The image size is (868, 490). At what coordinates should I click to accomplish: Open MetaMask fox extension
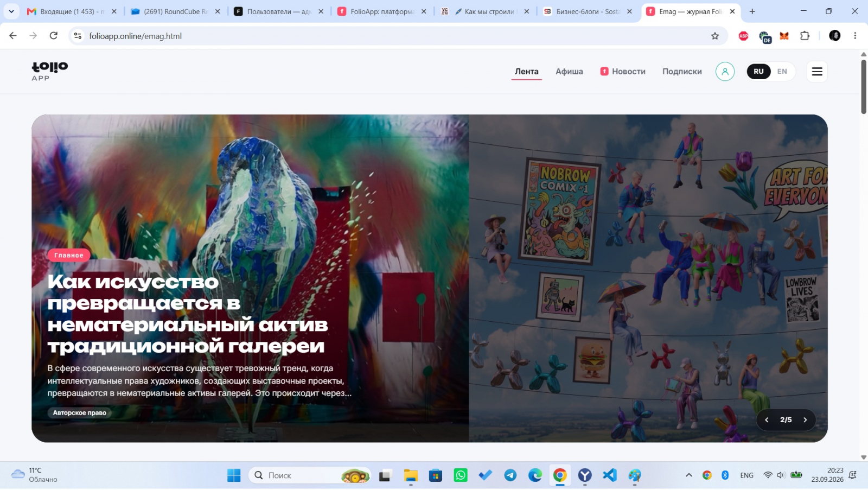point(784,36)
